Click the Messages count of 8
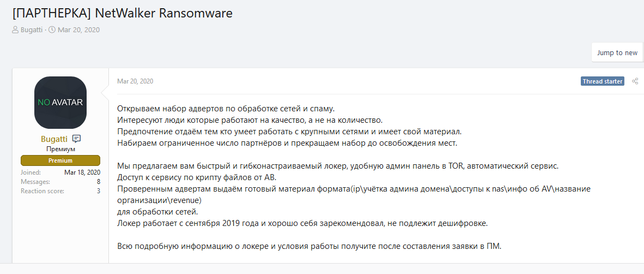 [98, 182]
